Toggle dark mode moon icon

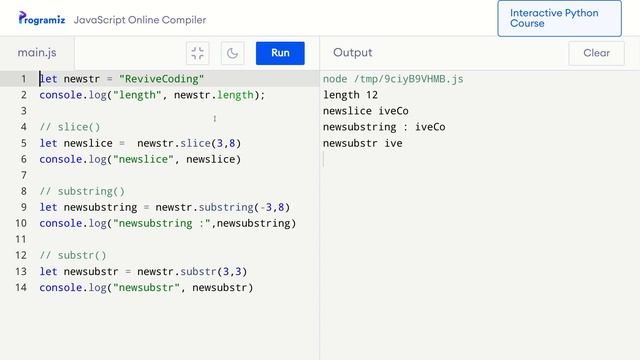click(233, 53)
